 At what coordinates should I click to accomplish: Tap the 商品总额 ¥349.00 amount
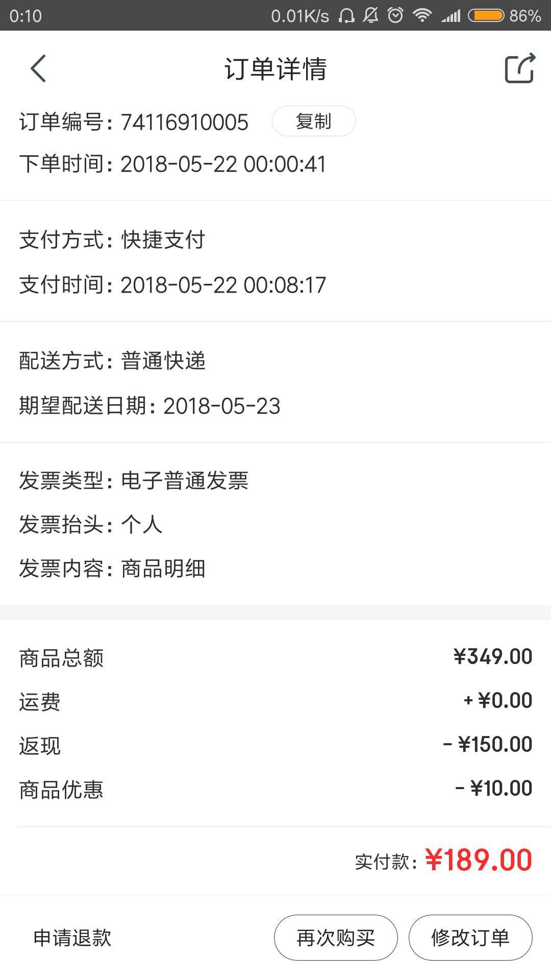(x=493, y=657)
